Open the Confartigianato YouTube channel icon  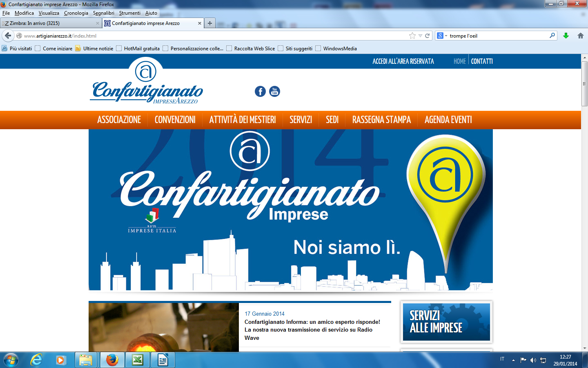tap(274, 92)
